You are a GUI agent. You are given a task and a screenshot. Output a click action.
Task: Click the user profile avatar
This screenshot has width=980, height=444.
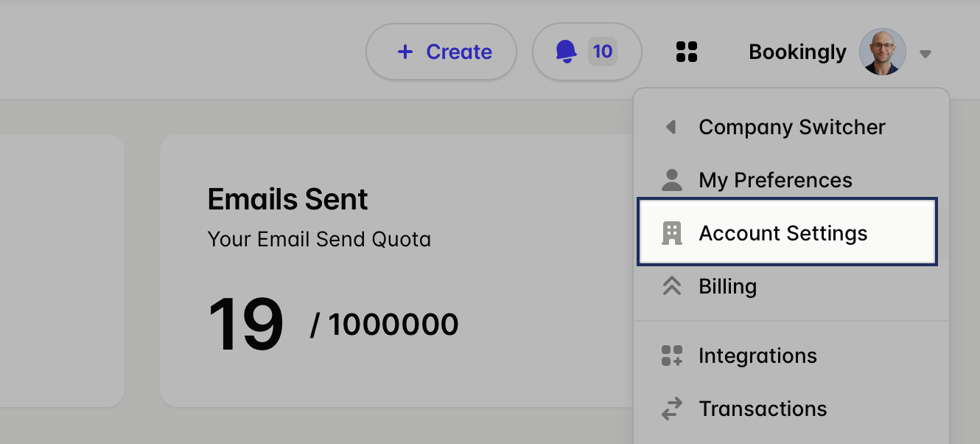[882, 52]
